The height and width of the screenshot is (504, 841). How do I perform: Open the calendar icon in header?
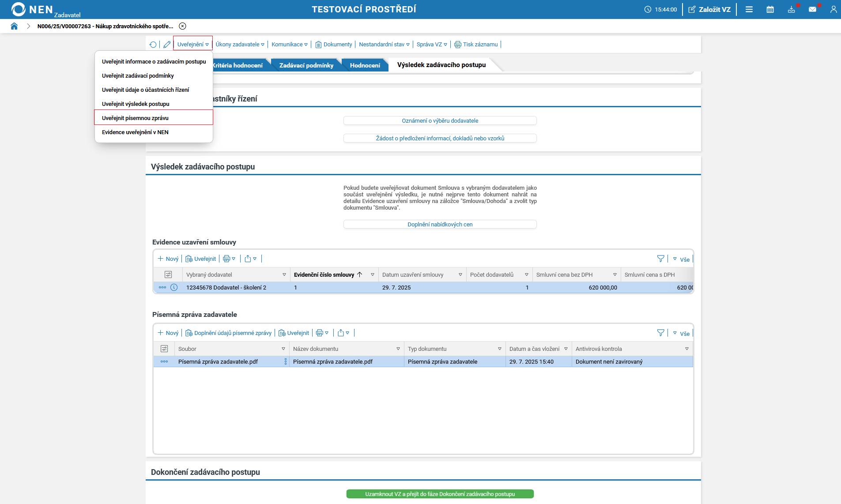tap(770, 9)
